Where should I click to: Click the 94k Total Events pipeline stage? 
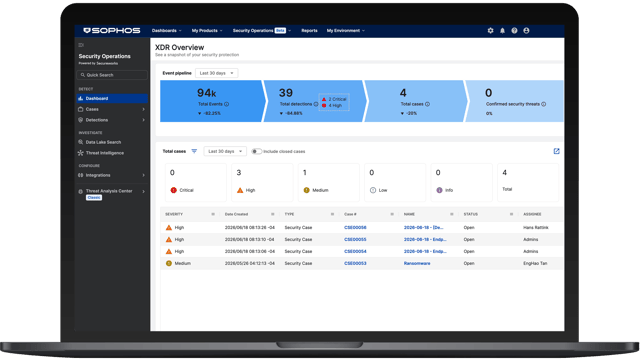(211, 101)
